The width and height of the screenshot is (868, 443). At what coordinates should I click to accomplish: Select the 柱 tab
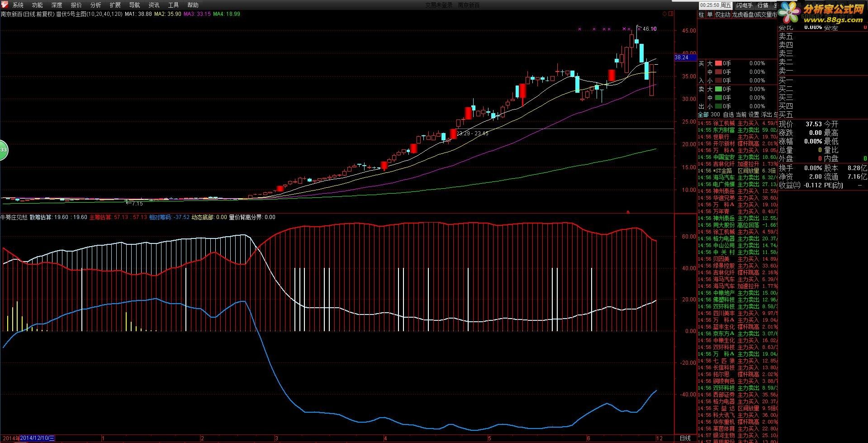(x=702, y=14)
